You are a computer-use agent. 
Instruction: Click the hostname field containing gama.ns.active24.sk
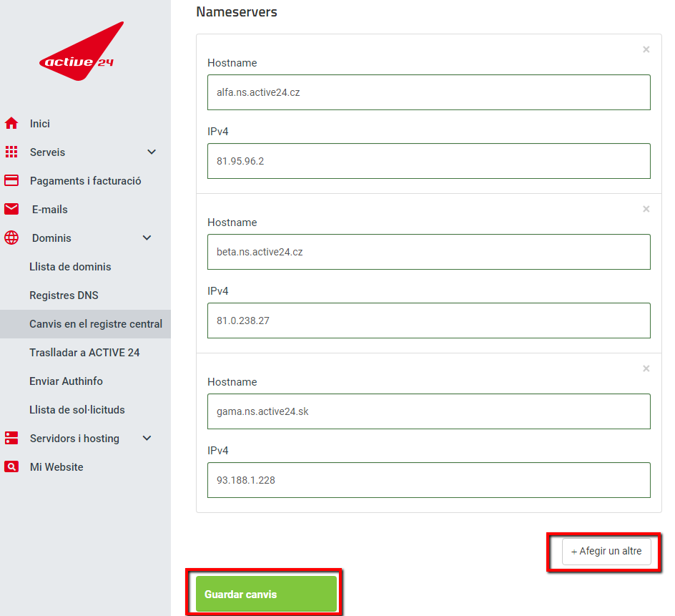click(x=429, y=411)
